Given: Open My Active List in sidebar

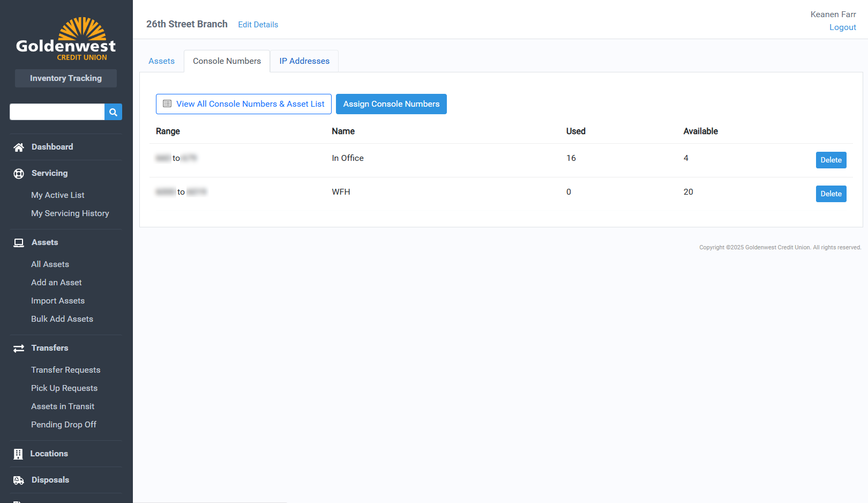Looking at the screenshot, I should point(58,195).
